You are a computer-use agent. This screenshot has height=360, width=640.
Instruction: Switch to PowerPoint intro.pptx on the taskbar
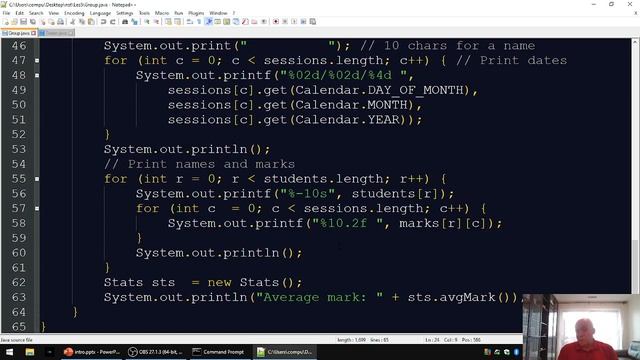click(92, 352)
